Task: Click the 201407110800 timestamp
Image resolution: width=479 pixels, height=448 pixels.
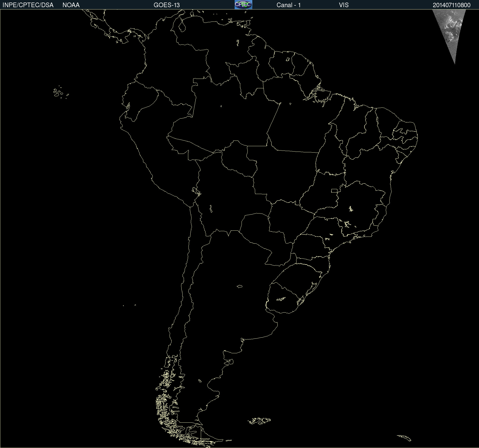Action: pyautogui.click(x=452, y=5)
